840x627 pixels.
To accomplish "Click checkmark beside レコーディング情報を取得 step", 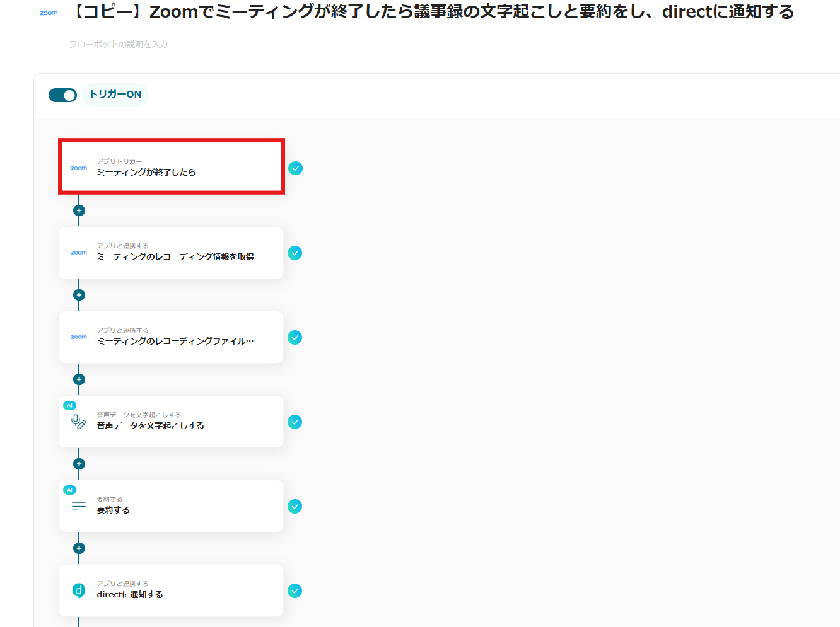I will coord(295,253).
